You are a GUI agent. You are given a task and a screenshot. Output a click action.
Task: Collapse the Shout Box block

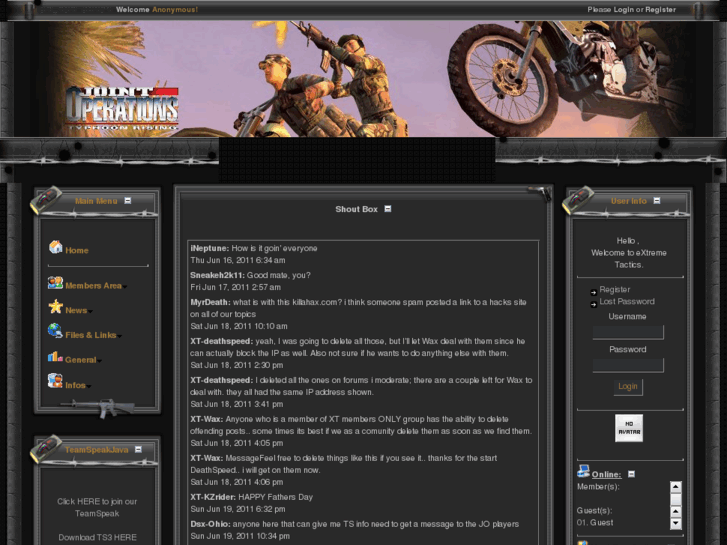388,209
